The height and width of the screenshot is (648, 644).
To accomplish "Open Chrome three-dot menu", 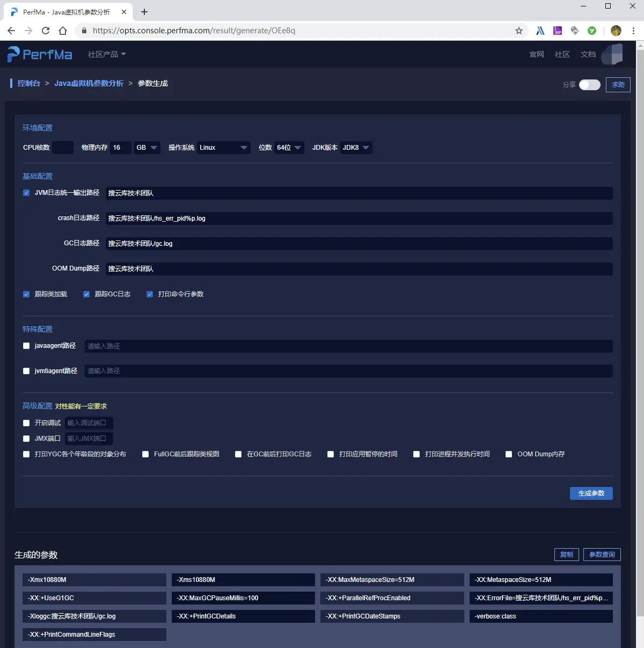I will (633, 31).
